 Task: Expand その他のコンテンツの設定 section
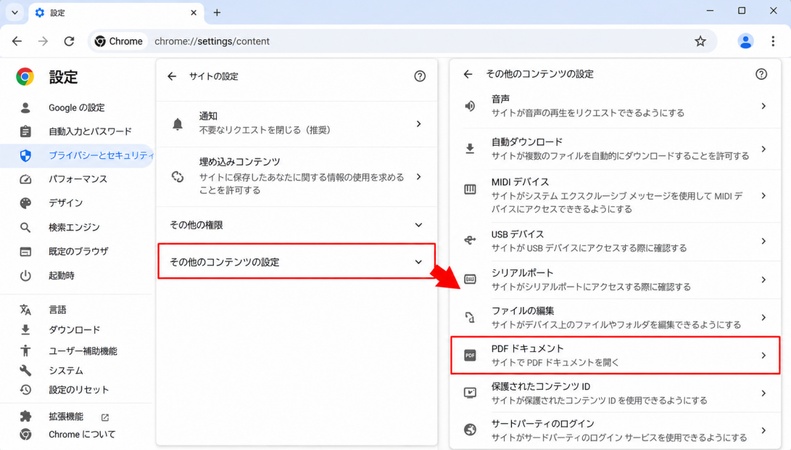[297, 261]
